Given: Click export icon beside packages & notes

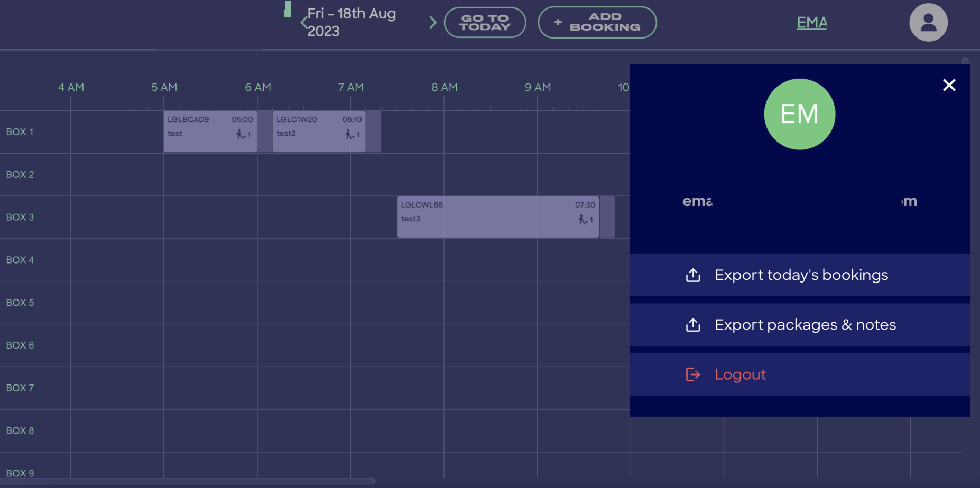Looking at the screenshot, I should point(692,325).
